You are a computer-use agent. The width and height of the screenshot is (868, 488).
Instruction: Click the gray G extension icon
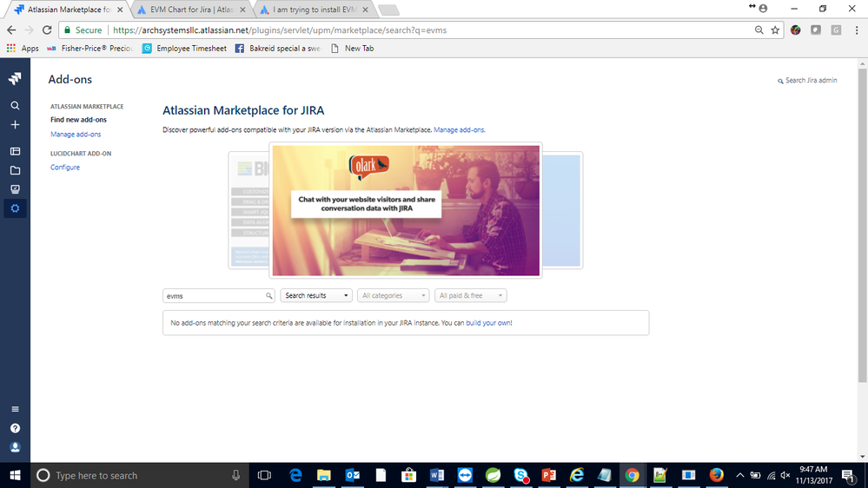tap(836, 30)
